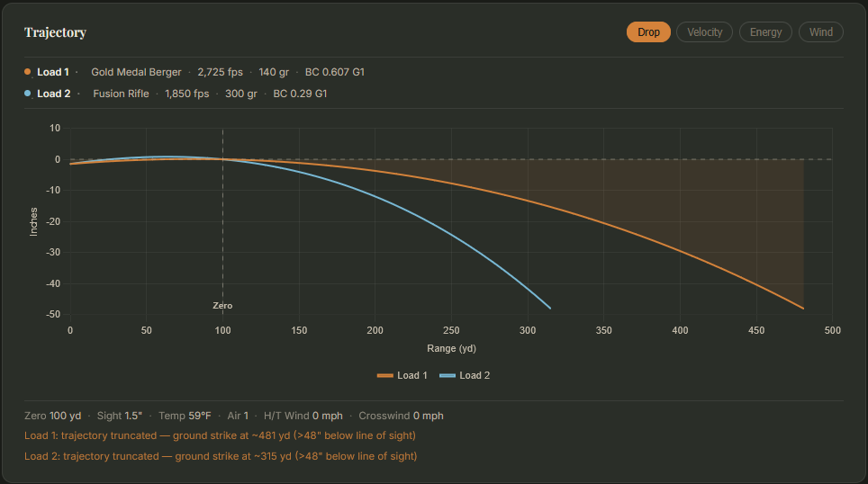Click the BC 0.607 G1 value
The image size is (868, 484).
point(335,73)
